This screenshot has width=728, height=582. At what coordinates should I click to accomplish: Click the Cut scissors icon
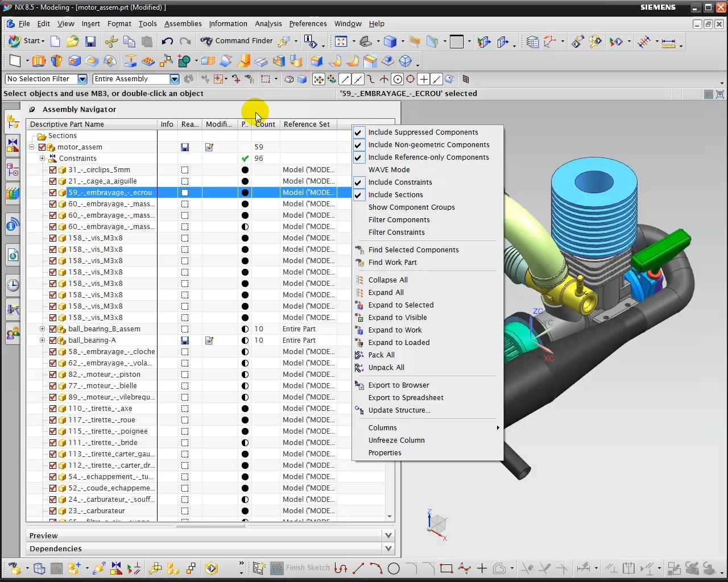pos(111,41)
